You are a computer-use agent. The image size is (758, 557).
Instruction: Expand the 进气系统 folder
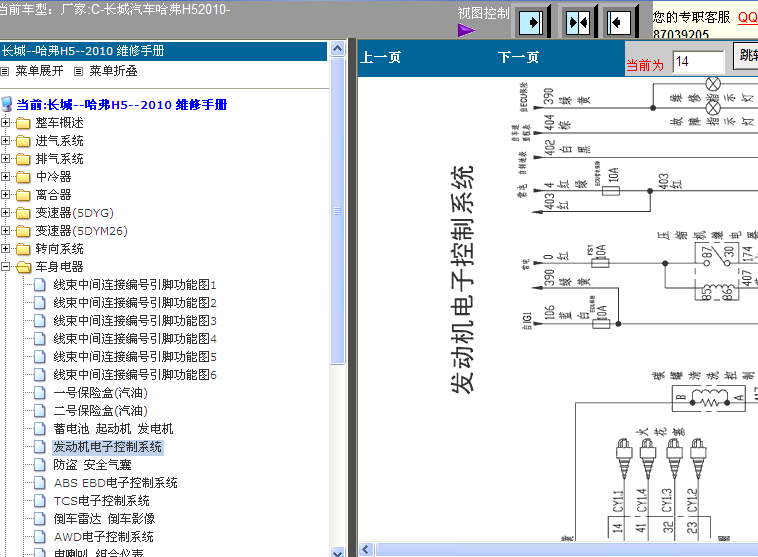[x=5, y=141]
